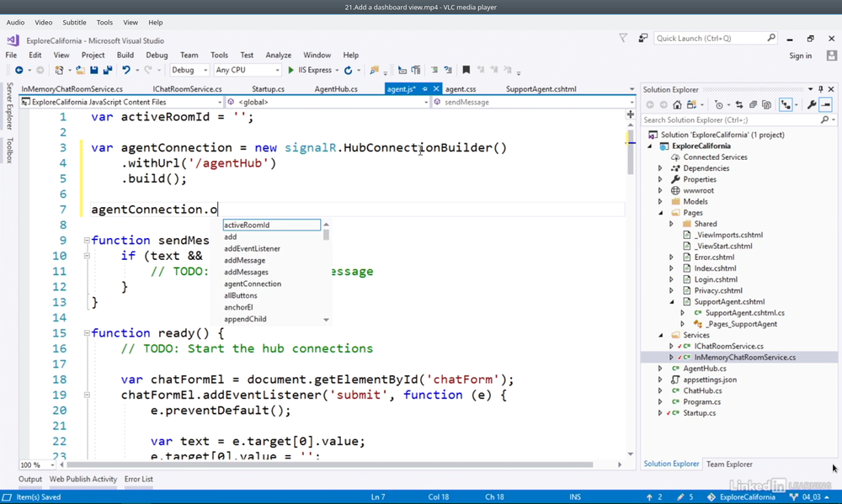
Task: Click the IntelliSense list scrollbar thumb
Action: click(326, 235)
